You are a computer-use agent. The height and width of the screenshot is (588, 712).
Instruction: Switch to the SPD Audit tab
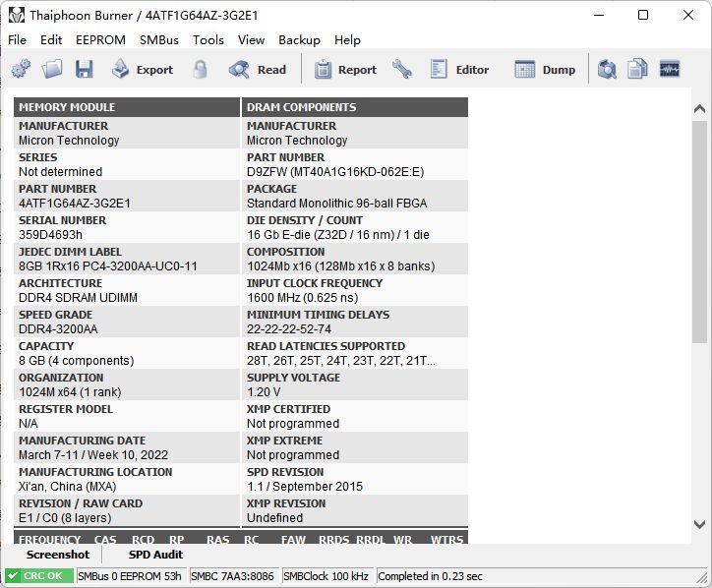[x=155, y=555]
